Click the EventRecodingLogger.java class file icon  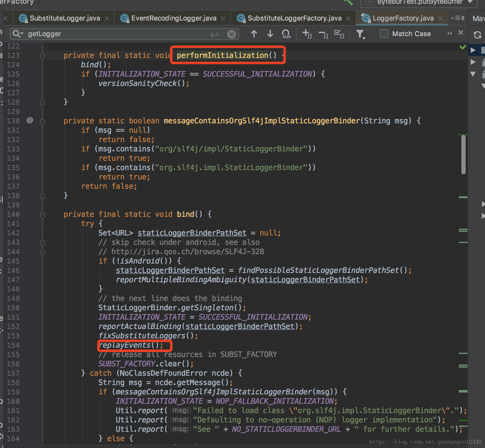[x=125, y=18]
